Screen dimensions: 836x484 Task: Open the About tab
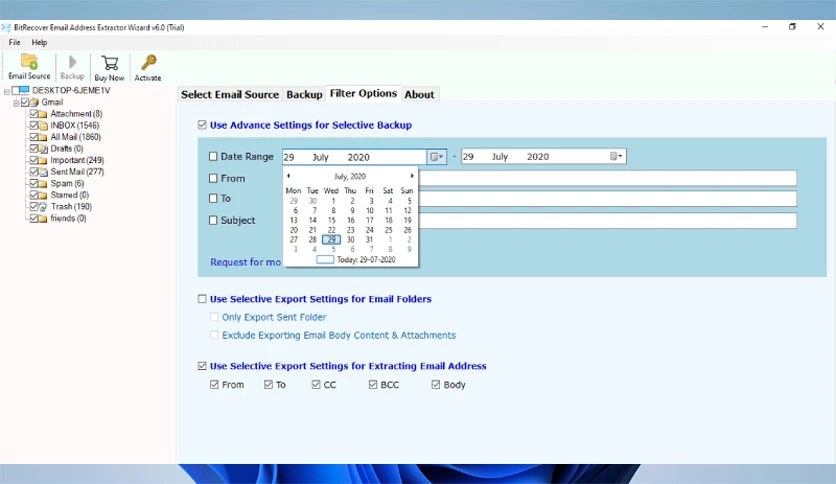pyautogui.click(x=420, y=94)
